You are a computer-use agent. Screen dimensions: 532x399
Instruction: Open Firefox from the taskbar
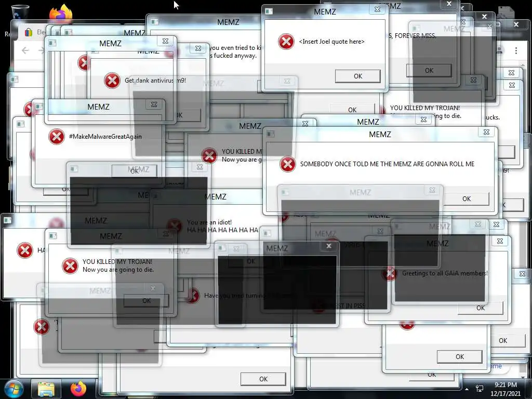78,389
